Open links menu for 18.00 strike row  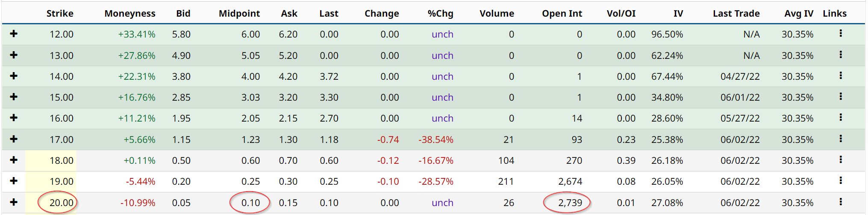[840, 160]
